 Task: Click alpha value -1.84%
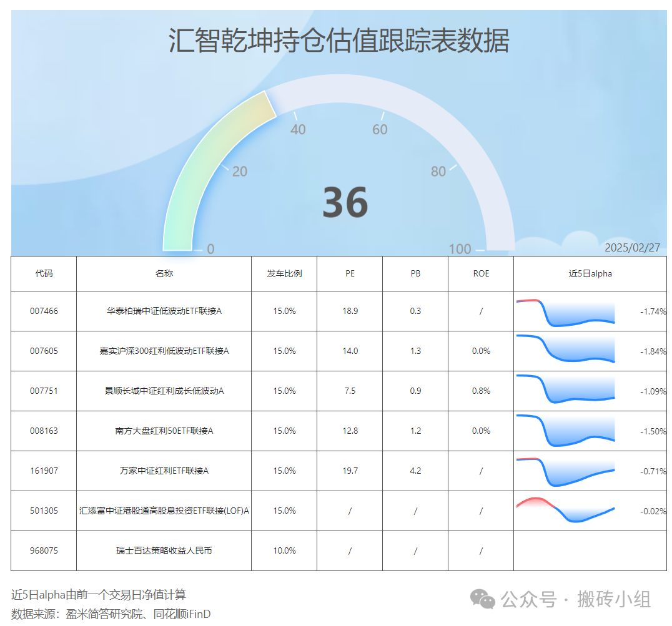tap(653, 351)
